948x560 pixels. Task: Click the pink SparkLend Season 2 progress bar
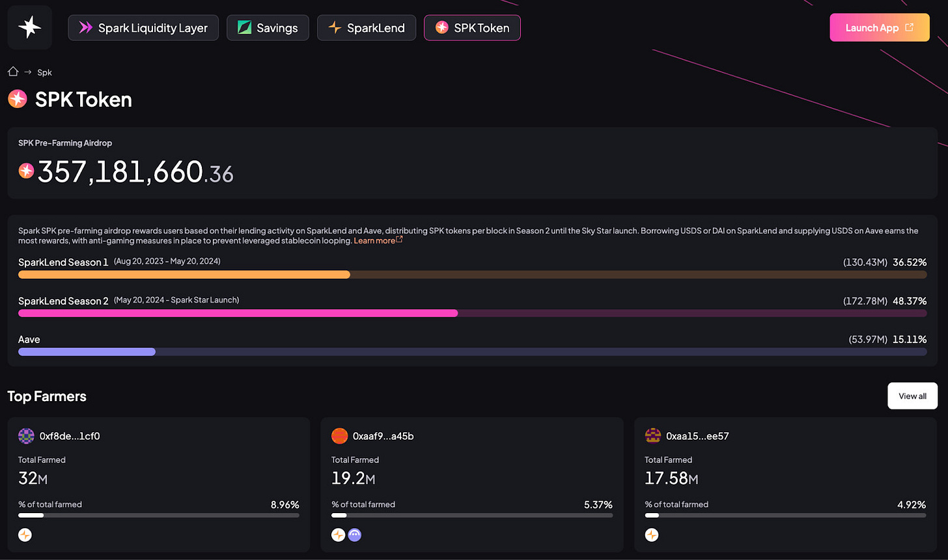pos(238,313)
